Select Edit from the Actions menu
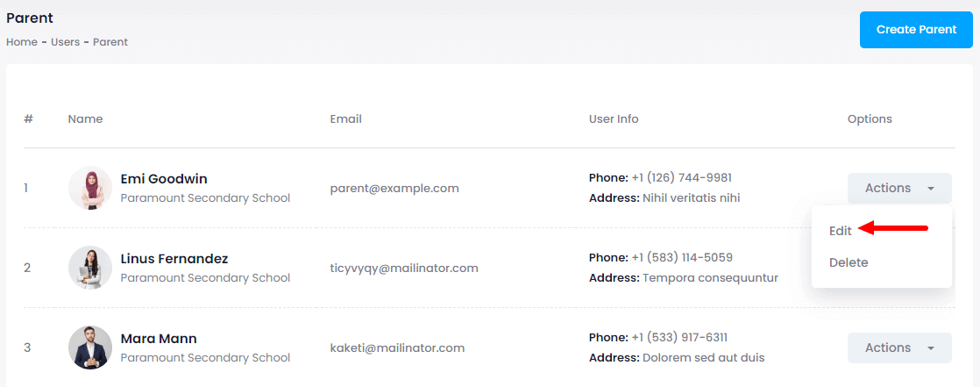The height and width of the screenshot is (387, 980). tap(841, 231)
